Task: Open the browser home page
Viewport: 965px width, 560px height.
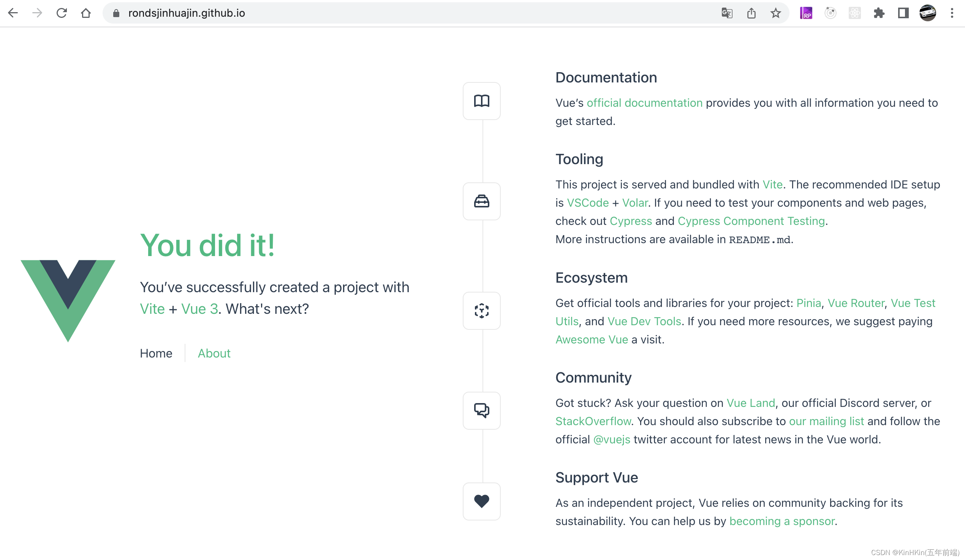Action: click(x=86, y=13)
